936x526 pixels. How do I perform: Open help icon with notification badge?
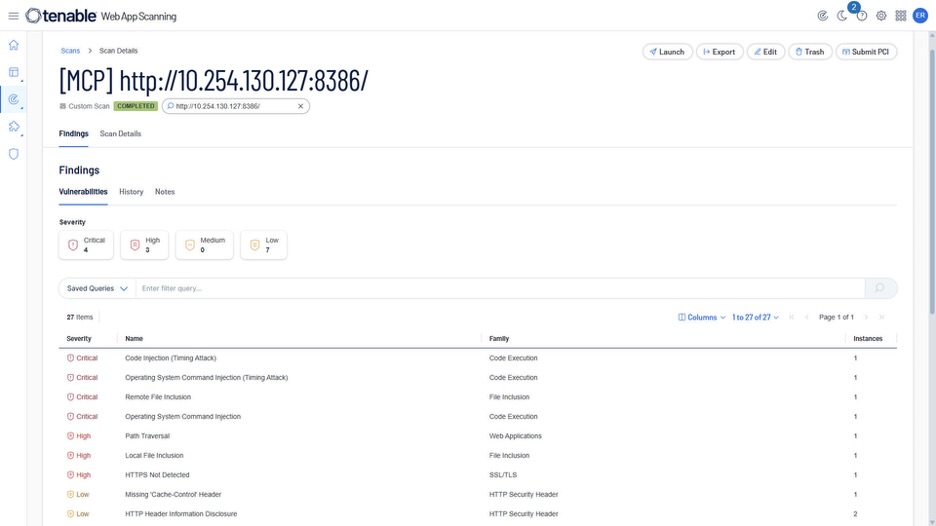(x=861, y=16)
